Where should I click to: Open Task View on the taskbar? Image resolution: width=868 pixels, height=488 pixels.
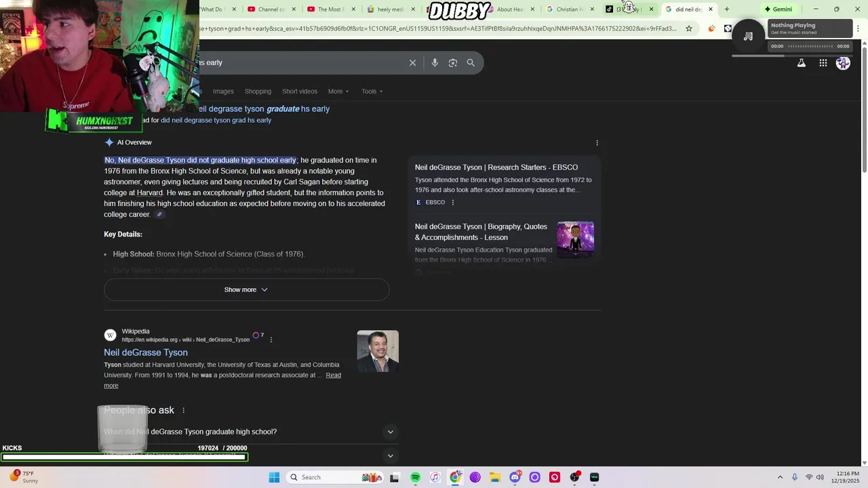click(395, 477)
